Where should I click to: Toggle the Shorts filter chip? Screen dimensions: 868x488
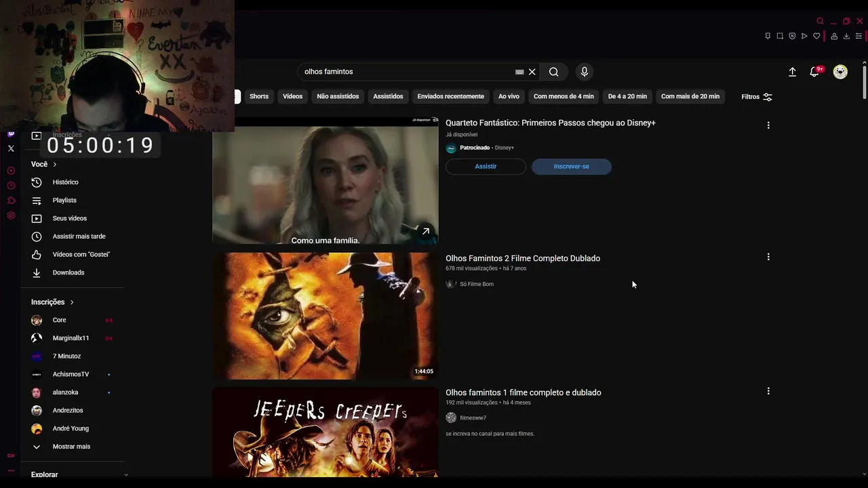tap(259, 96)
